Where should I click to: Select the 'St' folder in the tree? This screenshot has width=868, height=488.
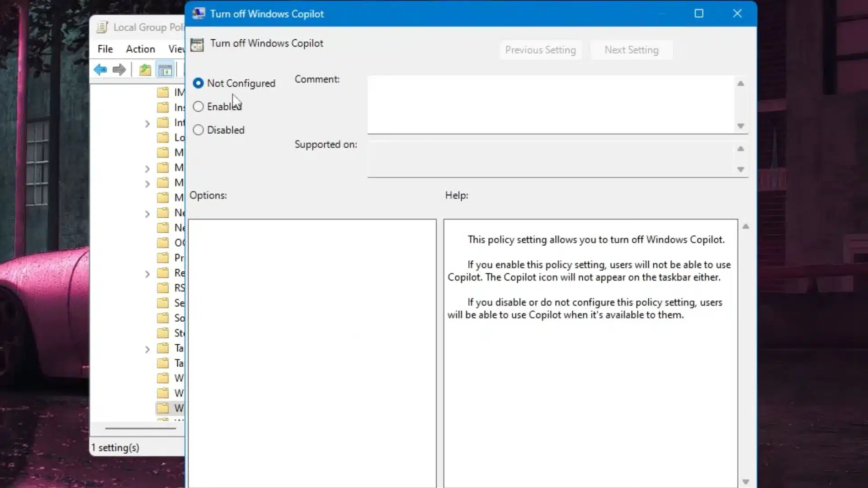[x=171, y=333]
